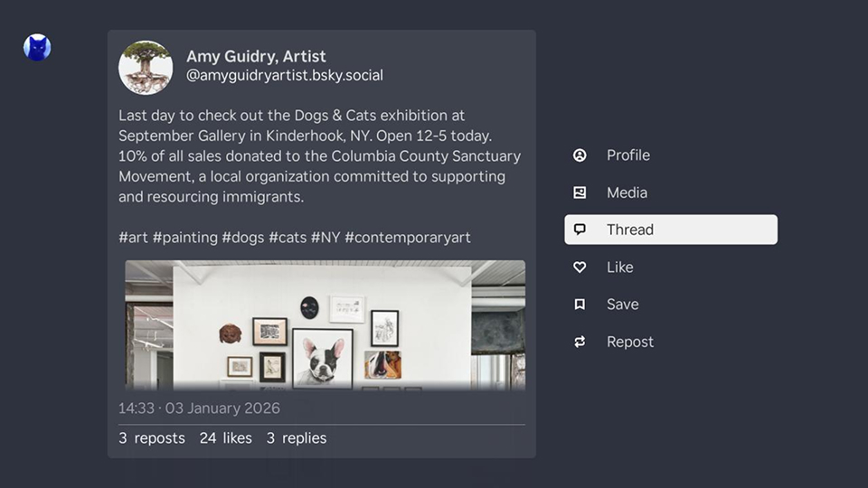Viewport: 868px width, 488px height.
Task: Select the #dogs hashtag
Action: click(x=242, y=238)
